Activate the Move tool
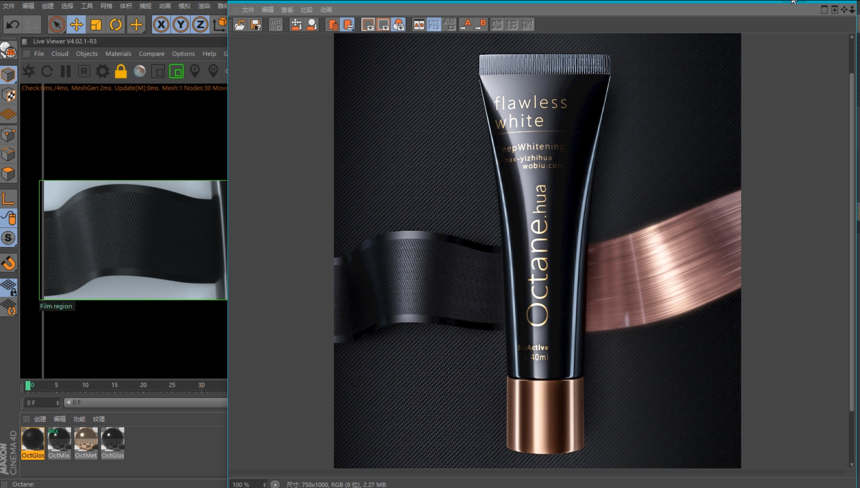860x488 pixels. point(76,24)
